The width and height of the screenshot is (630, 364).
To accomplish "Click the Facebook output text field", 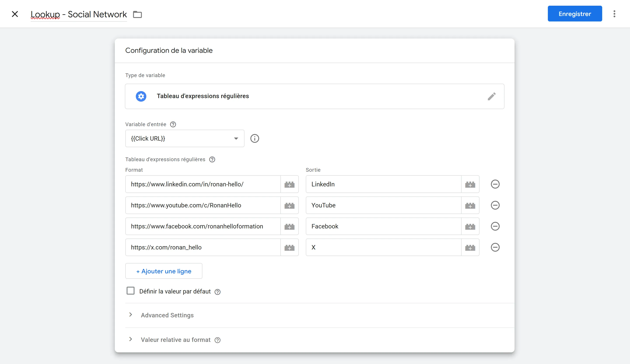I will coord(383,226).
